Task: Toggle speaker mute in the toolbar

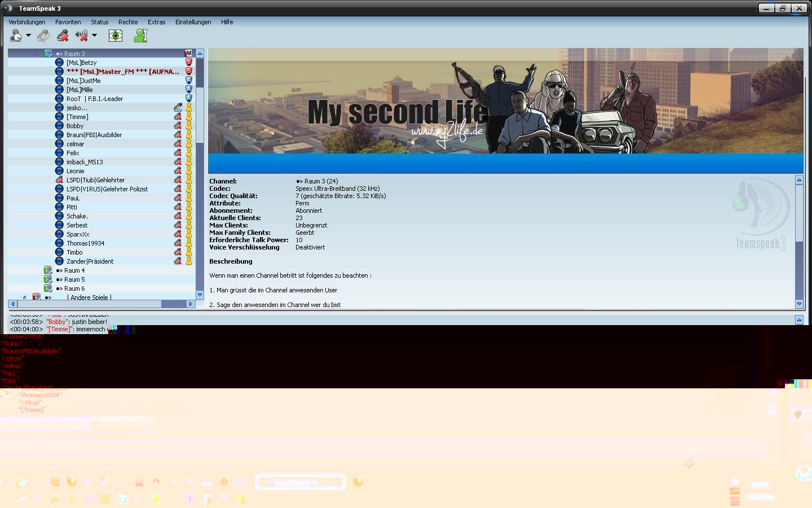Action: (x=82, y=36)
